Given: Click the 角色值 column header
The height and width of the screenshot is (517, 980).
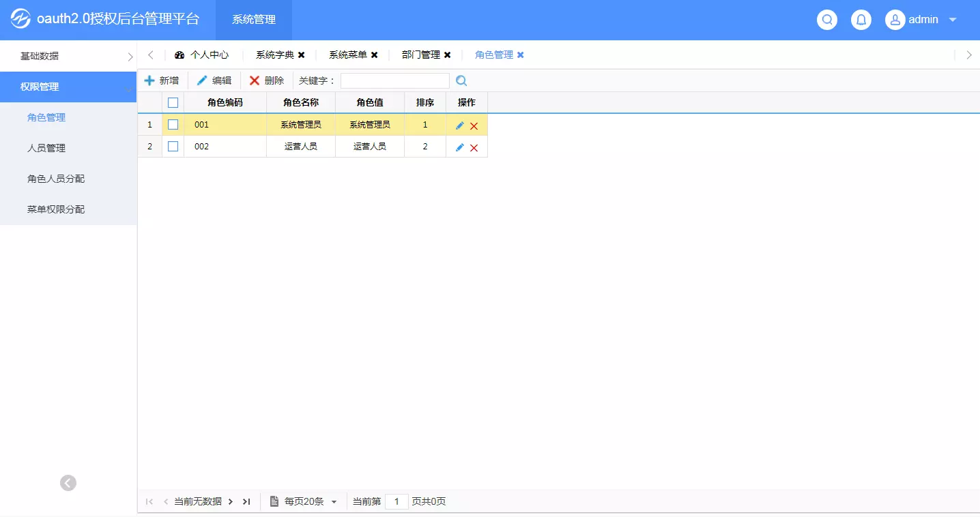Looking at the screenshot, I should [370, 103].
